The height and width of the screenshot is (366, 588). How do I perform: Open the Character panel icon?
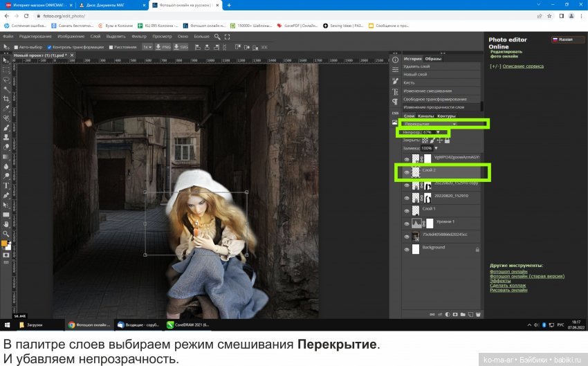point(395,91)
